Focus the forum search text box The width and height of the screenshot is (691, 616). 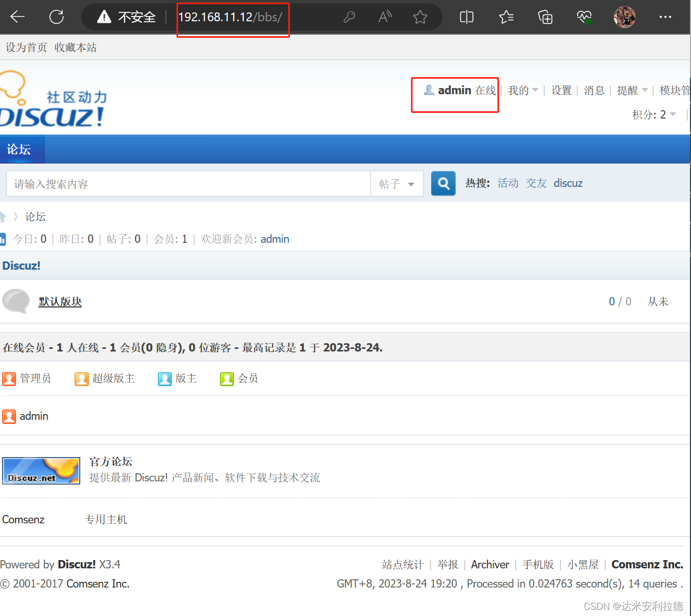tap(188, 184)
